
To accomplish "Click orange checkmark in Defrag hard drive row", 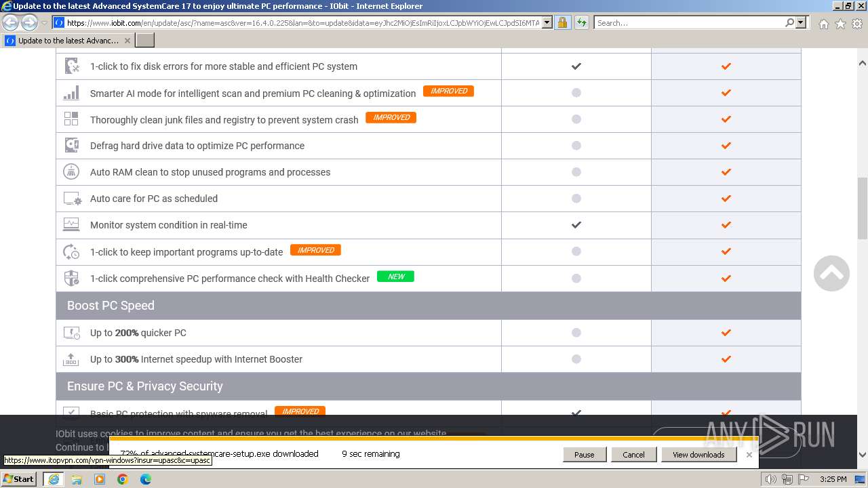I will [x=726, y=146].
